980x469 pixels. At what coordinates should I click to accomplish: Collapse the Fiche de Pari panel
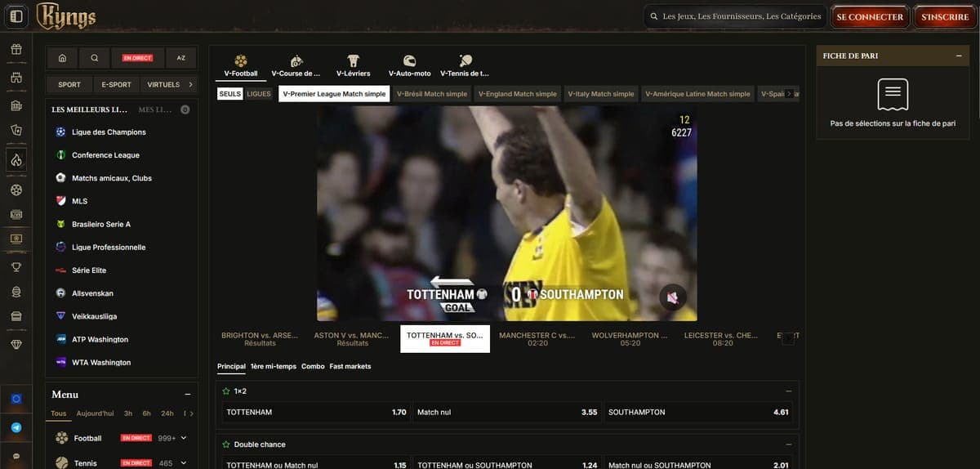959,56
